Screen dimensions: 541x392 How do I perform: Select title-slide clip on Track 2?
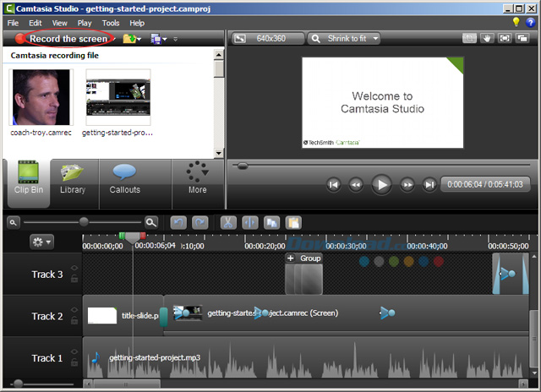[123, 315]
